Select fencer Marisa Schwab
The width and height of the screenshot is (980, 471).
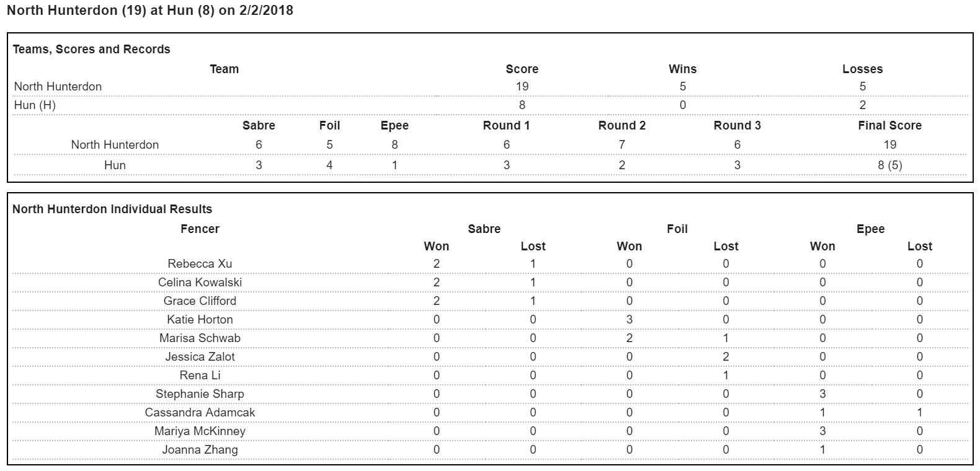click(x=200, y=338)
